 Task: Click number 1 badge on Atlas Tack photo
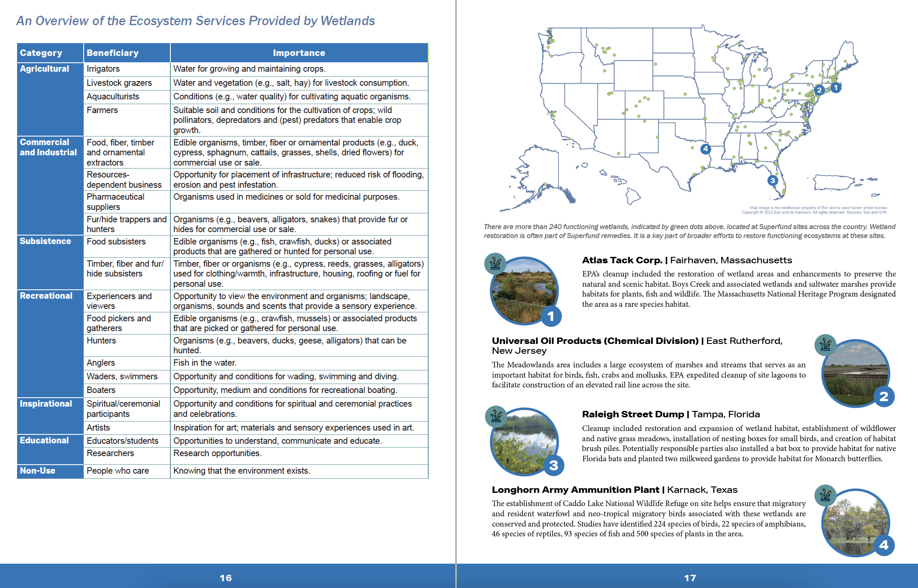tap(551, 316)
